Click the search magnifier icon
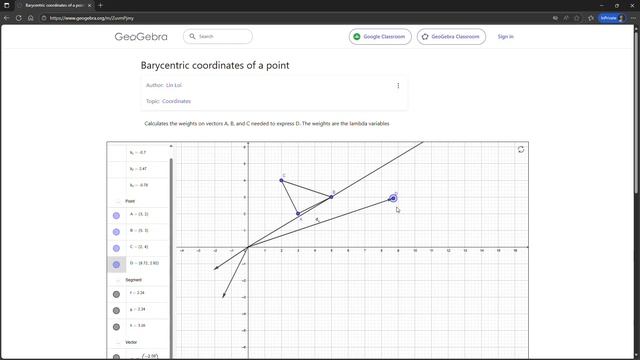Viewport: 640px width, 360px height. click(x=192, y=36)
